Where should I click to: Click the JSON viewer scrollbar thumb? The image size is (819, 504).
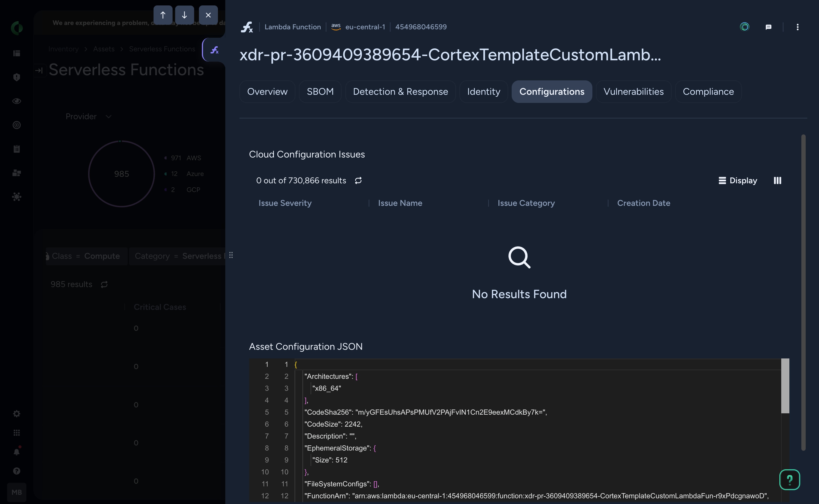click(785, 386)
